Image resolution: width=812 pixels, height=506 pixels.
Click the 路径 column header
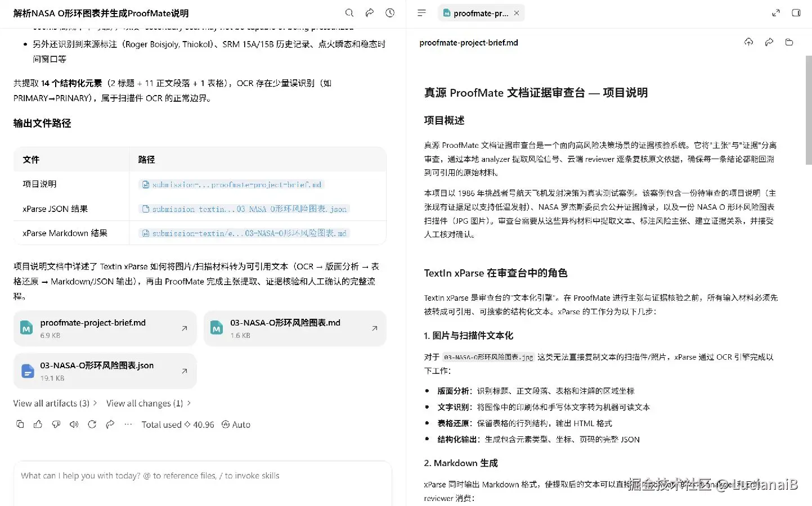point(146,160)
